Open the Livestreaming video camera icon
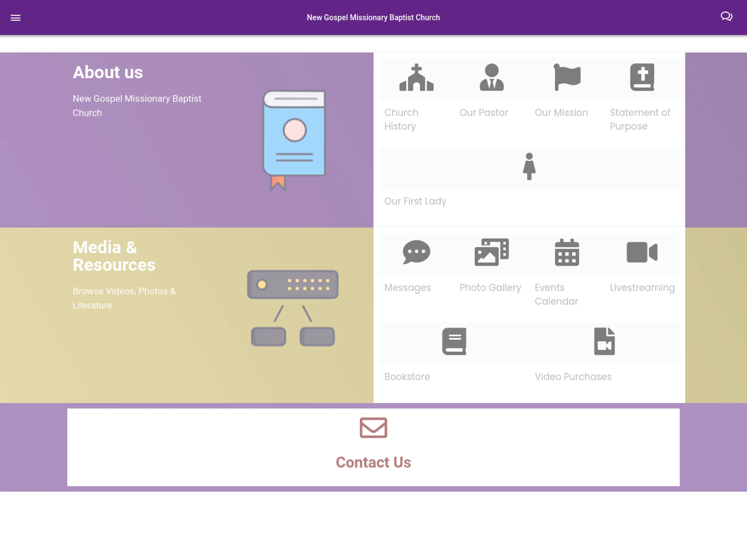747x560 pixels. (x=642, y=252)
